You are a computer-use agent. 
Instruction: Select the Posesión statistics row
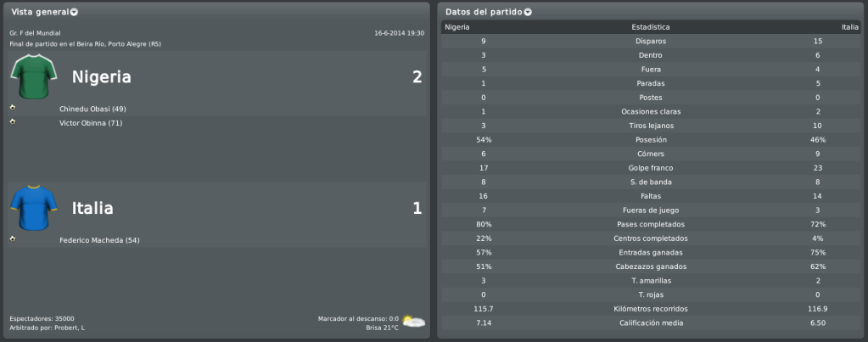(651, 140)
